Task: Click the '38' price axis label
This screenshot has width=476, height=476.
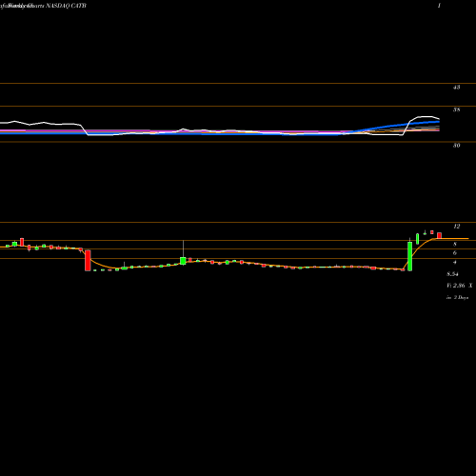Action: coord(456,109)
